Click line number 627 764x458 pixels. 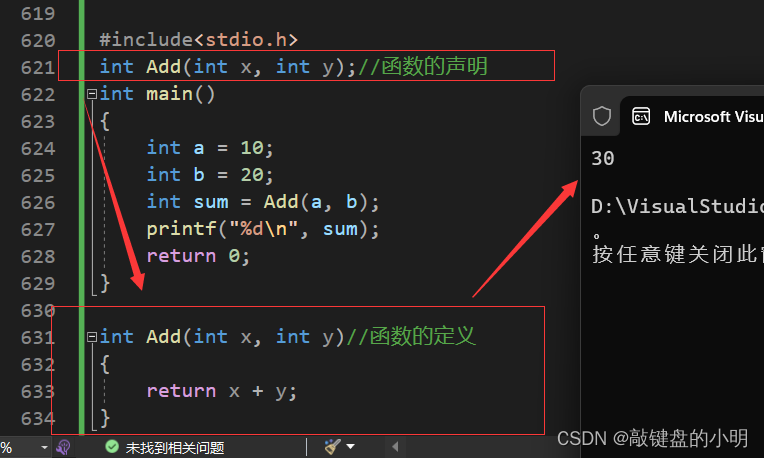[38, 229]
